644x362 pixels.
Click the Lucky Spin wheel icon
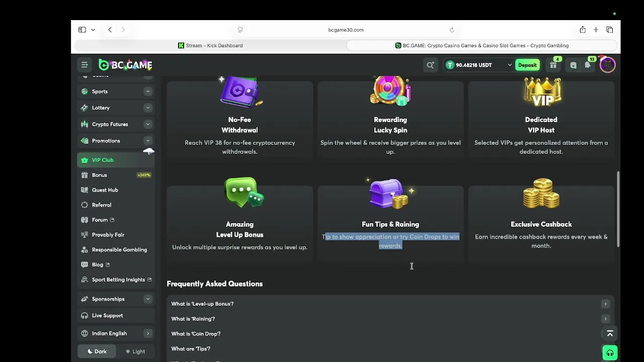(390, 91)
